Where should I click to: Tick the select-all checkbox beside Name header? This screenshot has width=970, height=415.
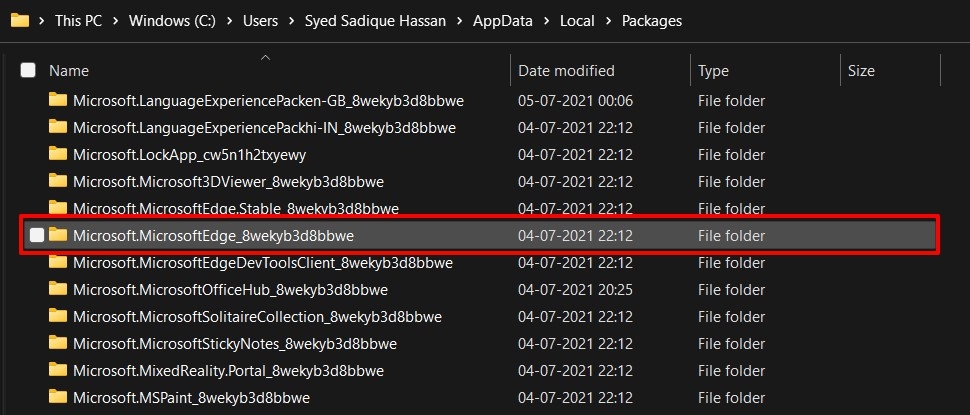tap(28, 70)
